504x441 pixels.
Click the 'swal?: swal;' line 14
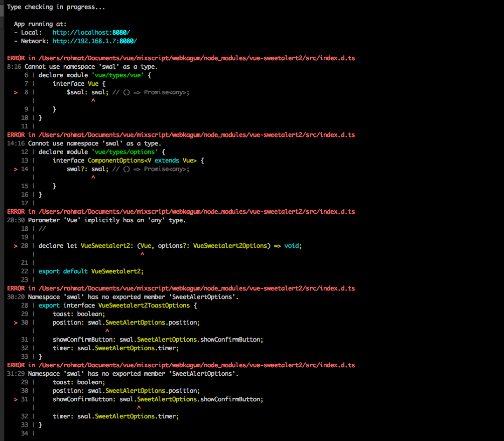pos(128,169)
